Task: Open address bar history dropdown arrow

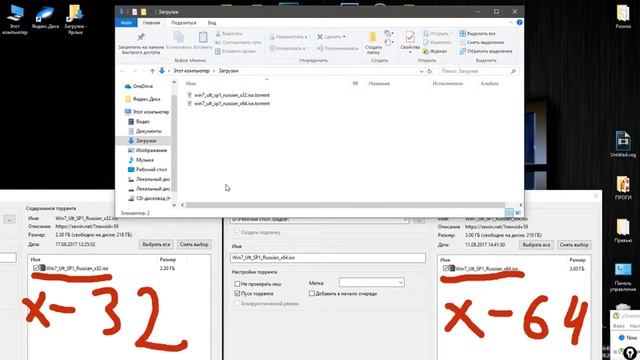Action: pyautogui.click(x=421, y=71)
